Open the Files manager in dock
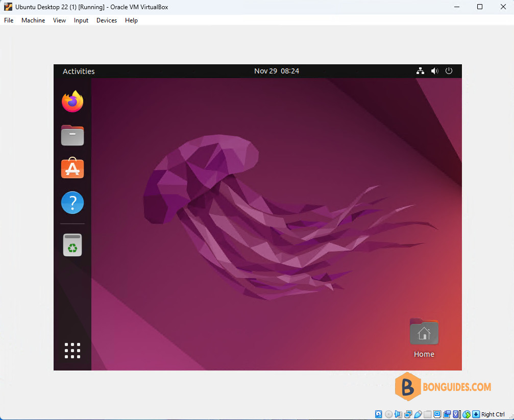 (72, 135)
